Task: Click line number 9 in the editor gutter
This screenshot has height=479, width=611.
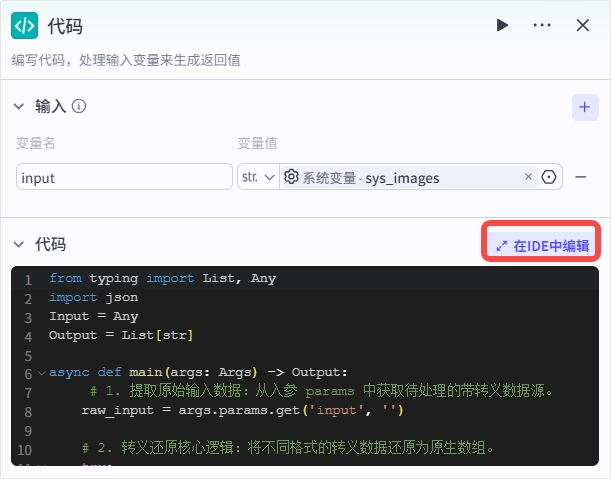Action: pos(28,431)
